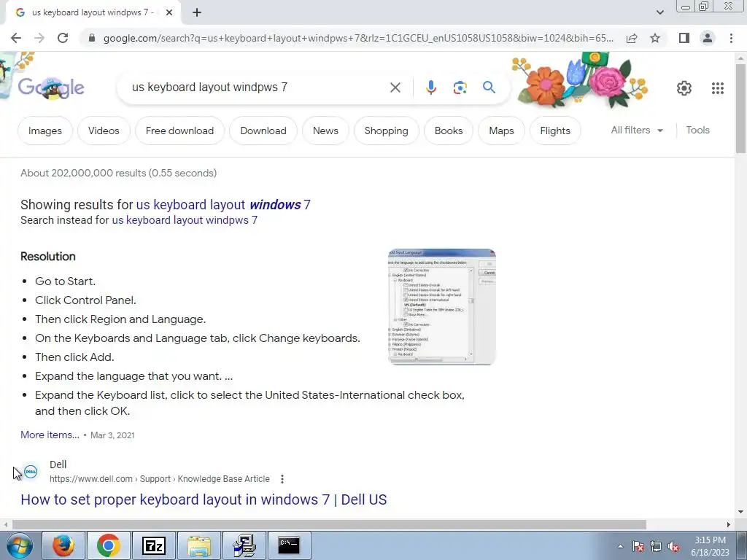Expand the All filters dropdown

(637, 130)
